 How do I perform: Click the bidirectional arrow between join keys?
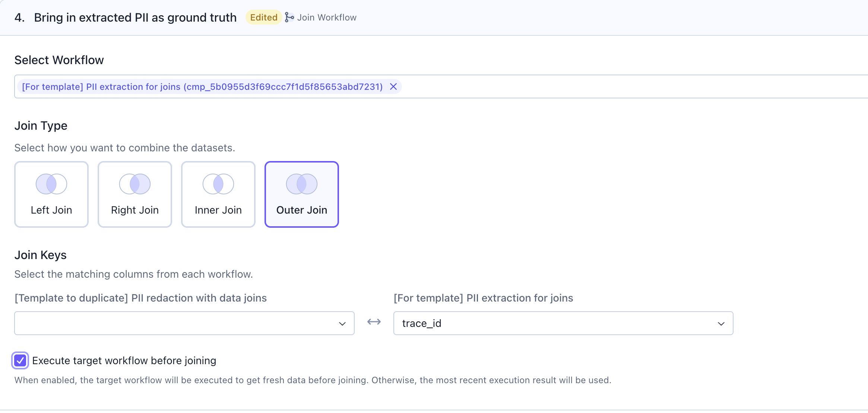coord(374,322)
